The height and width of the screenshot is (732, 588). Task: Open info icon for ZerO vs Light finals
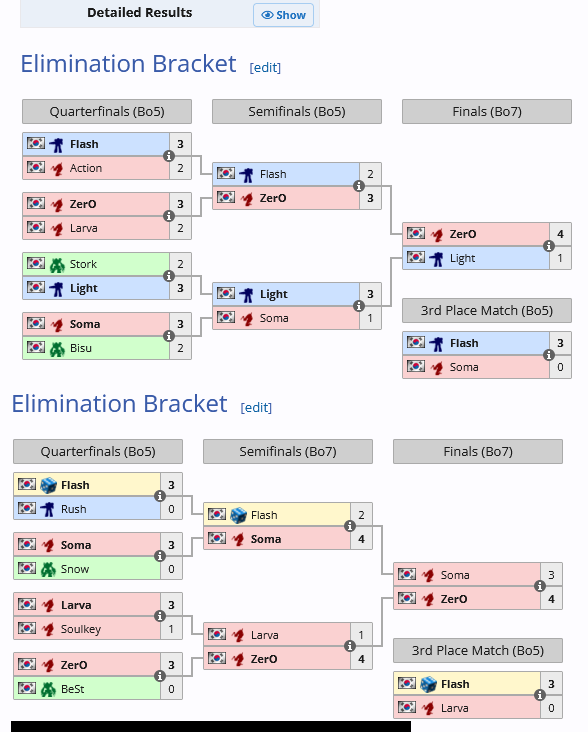click(549, 246)
